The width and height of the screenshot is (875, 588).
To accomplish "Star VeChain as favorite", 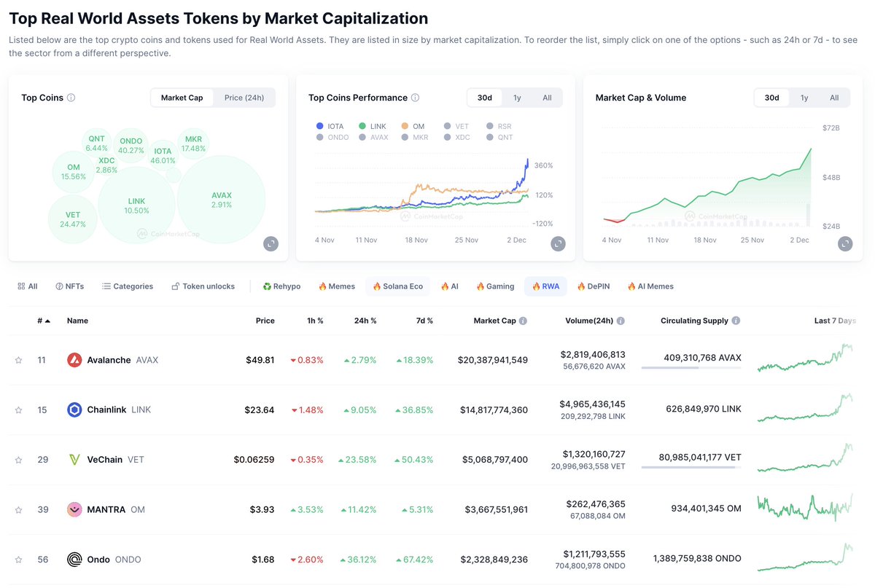I will click(x=19, y=460).
